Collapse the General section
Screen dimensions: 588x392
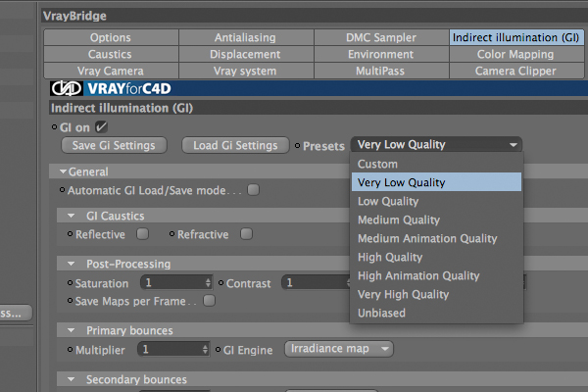pos(63,171)
